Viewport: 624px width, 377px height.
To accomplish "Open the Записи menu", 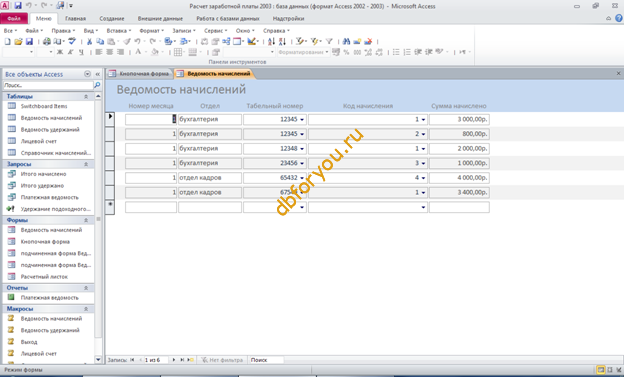I will point(183,31).
